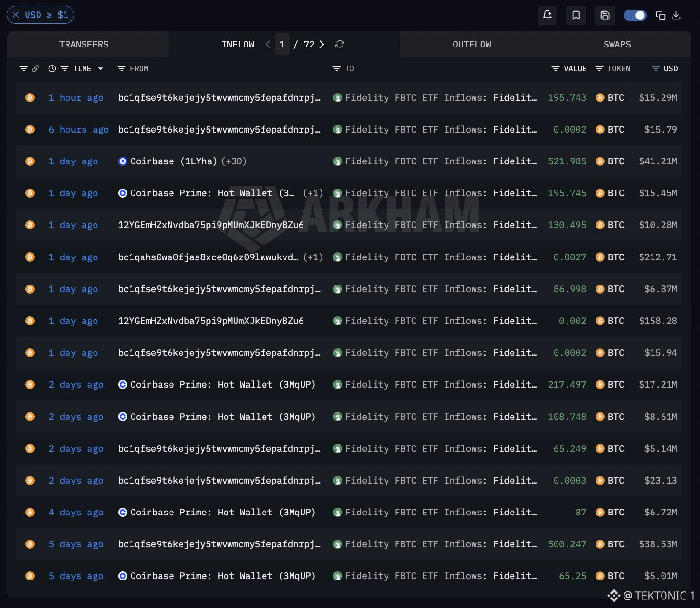Toggle the clock time-format icon

click(x=52, y=69)
